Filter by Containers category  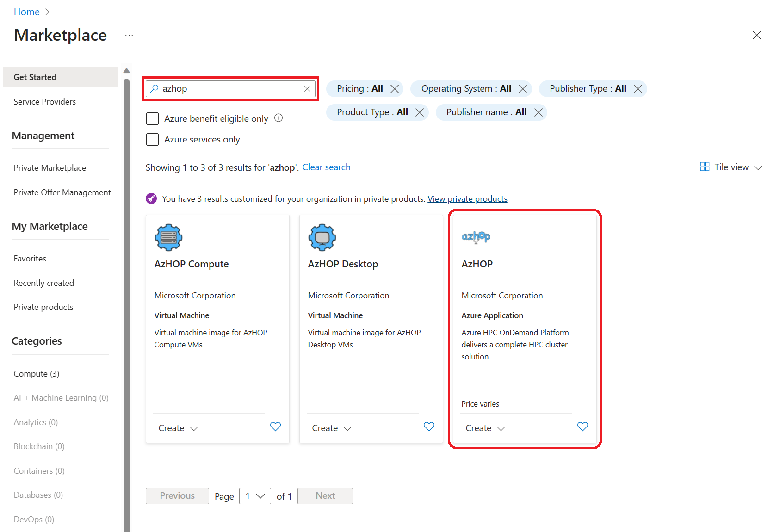pos(39,471)
